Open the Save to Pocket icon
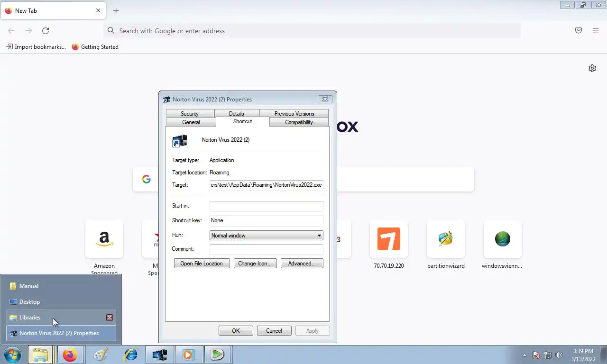Viewport: 607px width, 364px height. (579, 31)
